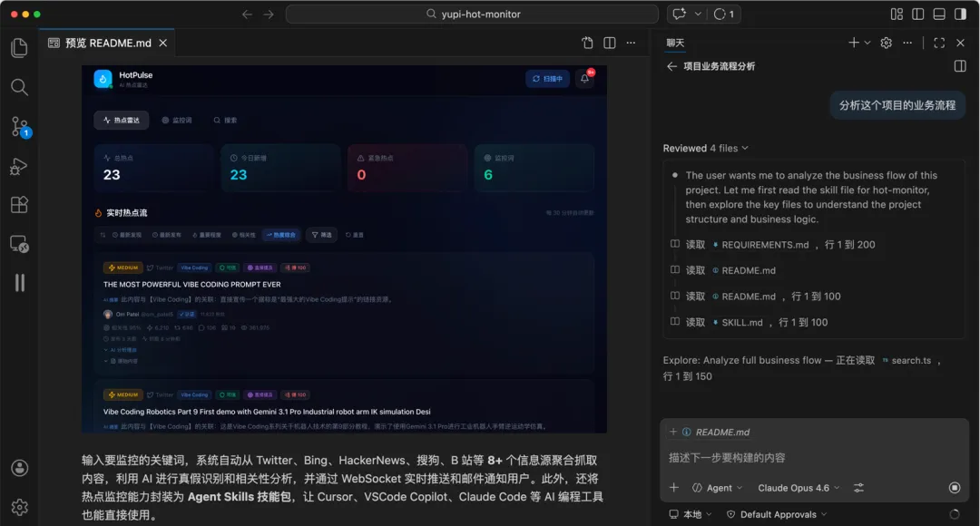Click the notification bell in the HotPulse preview
The height and width of the screenshot is (526, 980).
coord(583,79)
